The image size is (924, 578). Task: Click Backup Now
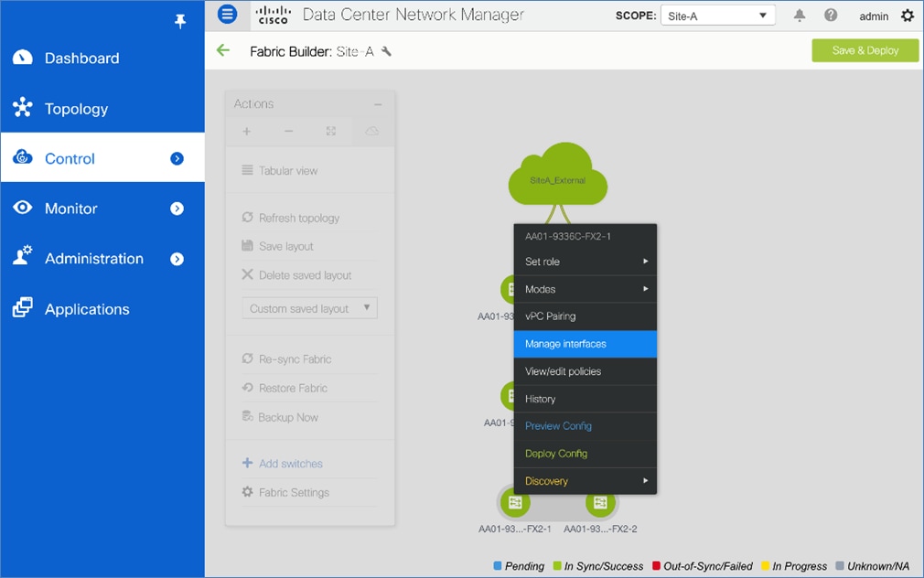[280, 417]
